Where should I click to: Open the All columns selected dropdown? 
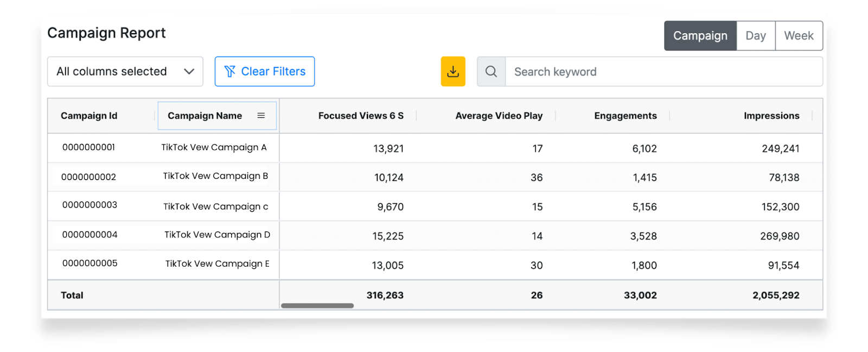[112, 72]
